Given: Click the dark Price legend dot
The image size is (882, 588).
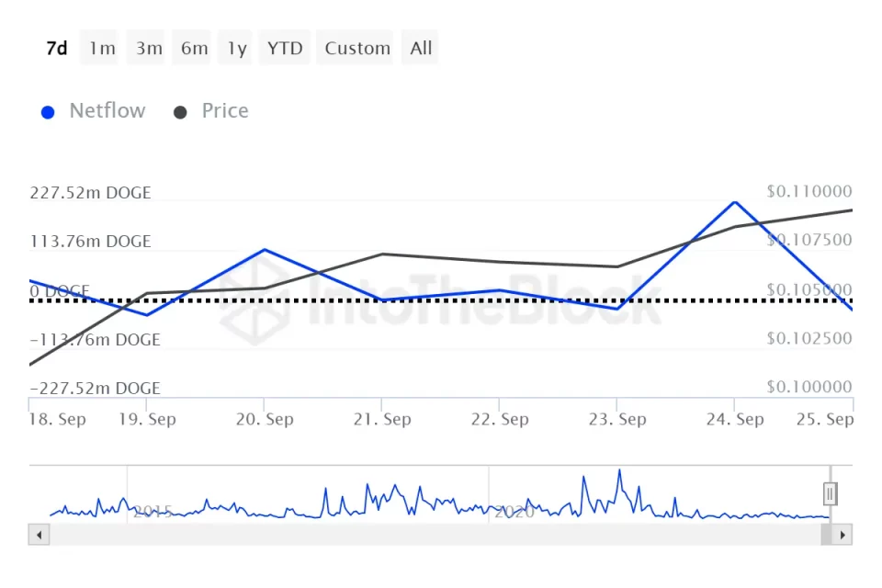Looking at the screenshot, I should [181, 112].
